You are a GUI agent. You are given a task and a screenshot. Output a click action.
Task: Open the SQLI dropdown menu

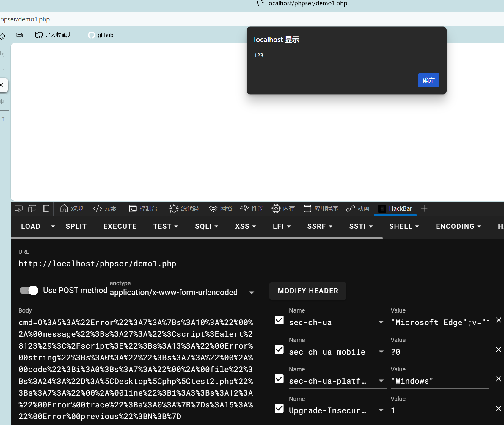pos(206,226)
